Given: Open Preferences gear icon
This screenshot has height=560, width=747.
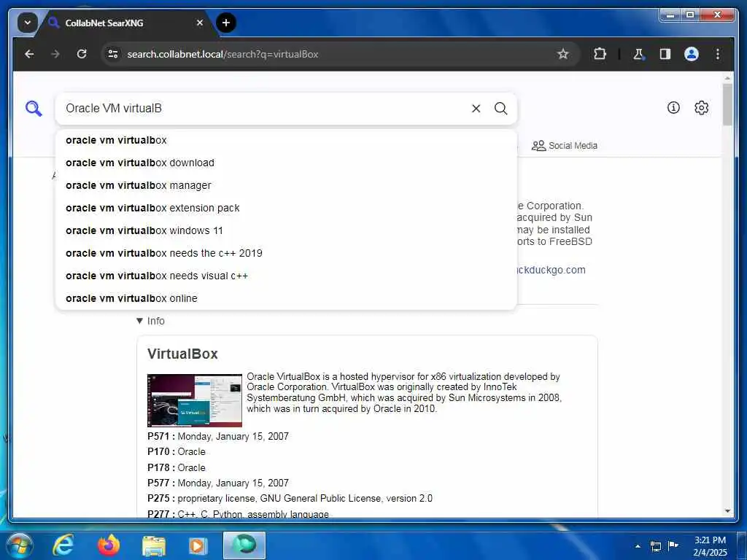Looking at the screenshot, I should click(x=701, y=108).
